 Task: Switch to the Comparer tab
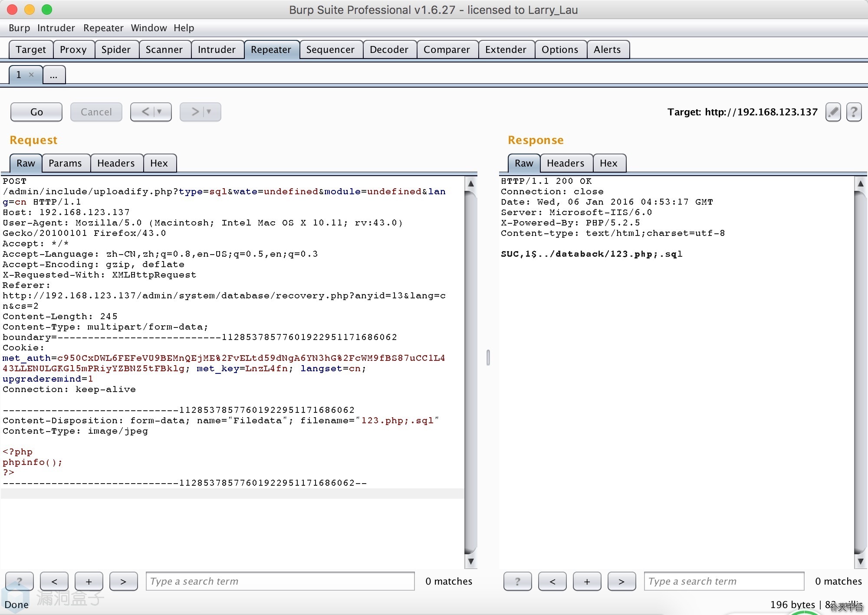click(447, 49)
